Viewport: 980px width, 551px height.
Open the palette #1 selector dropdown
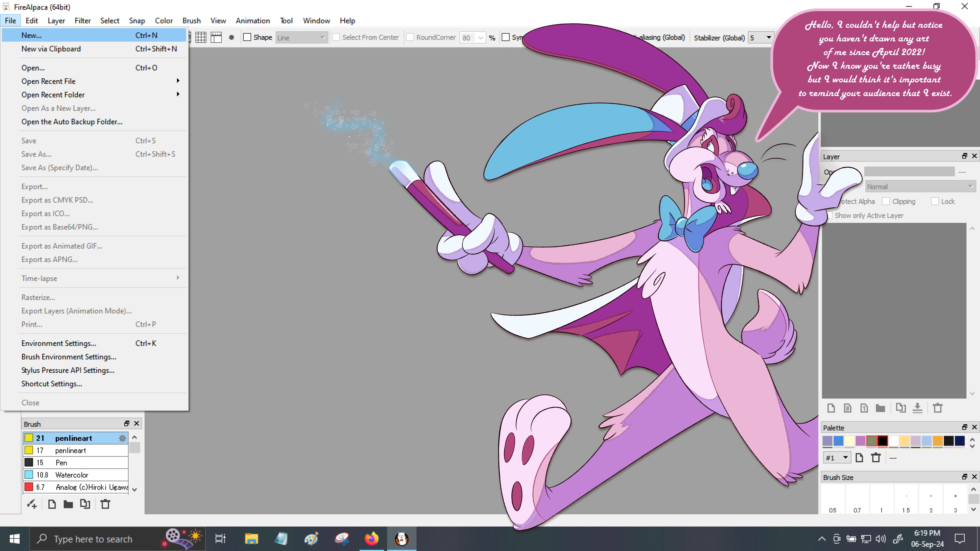pyautogui.click(x=837, y=458)
